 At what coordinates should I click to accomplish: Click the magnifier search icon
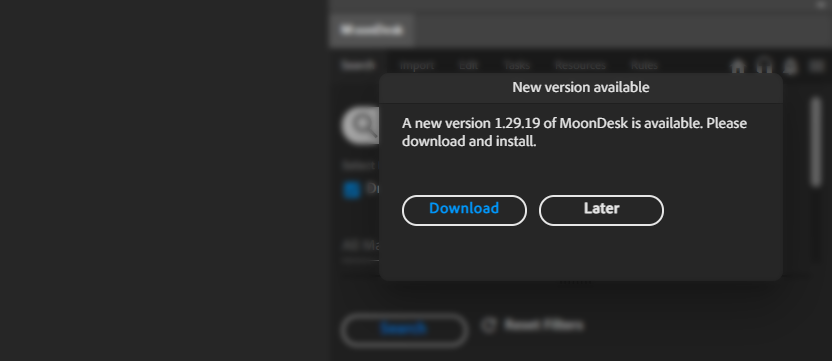(x=363, y=126)
